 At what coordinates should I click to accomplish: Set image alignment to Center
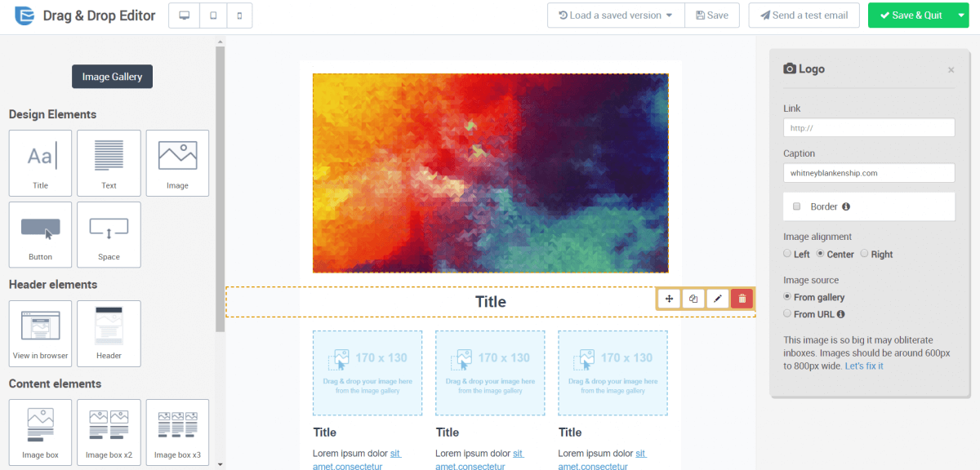click(821, 254)
